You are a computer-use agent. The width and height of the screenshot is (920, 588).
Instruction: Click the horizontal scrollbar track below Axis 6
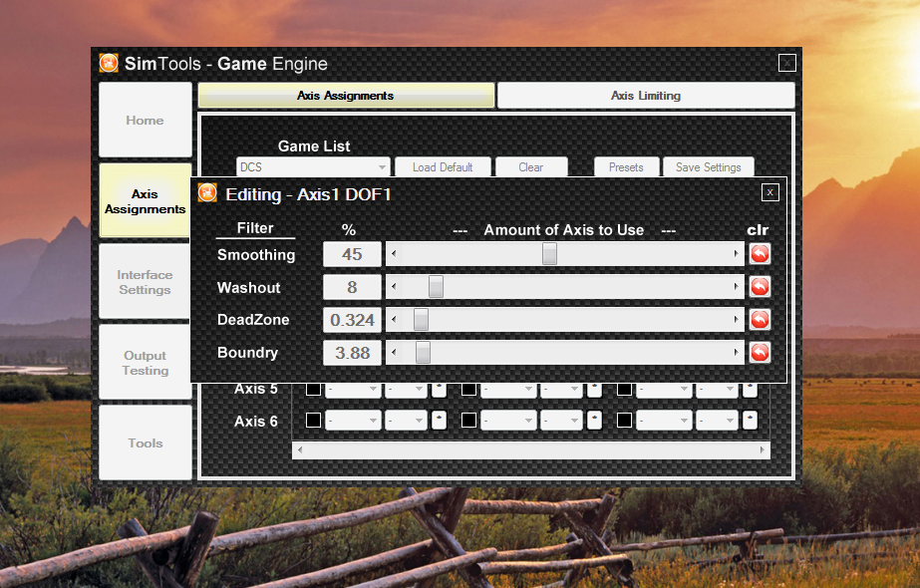click(531, 450)
